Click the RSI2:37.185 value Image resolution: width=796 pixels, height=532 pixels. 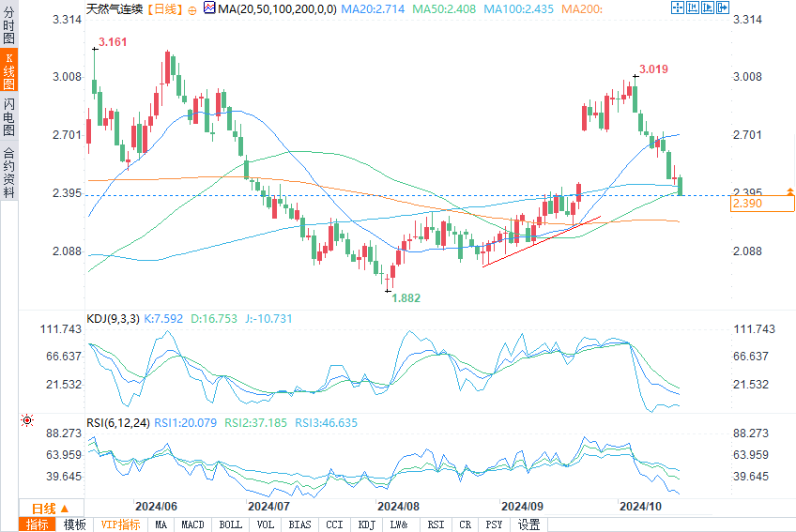pyautogui.click(x=256, y=423)
